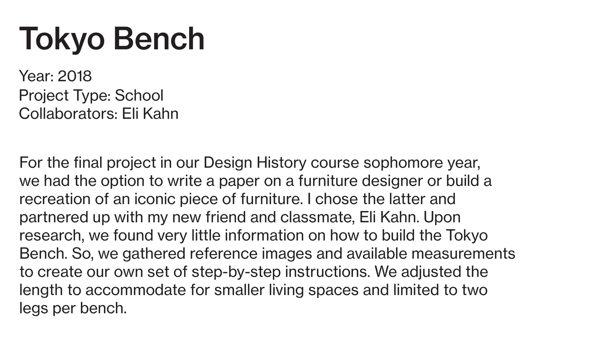Click 'smaller living spaces' phrase
Screen dimensions: 607x364
click(x=286, y=290)
